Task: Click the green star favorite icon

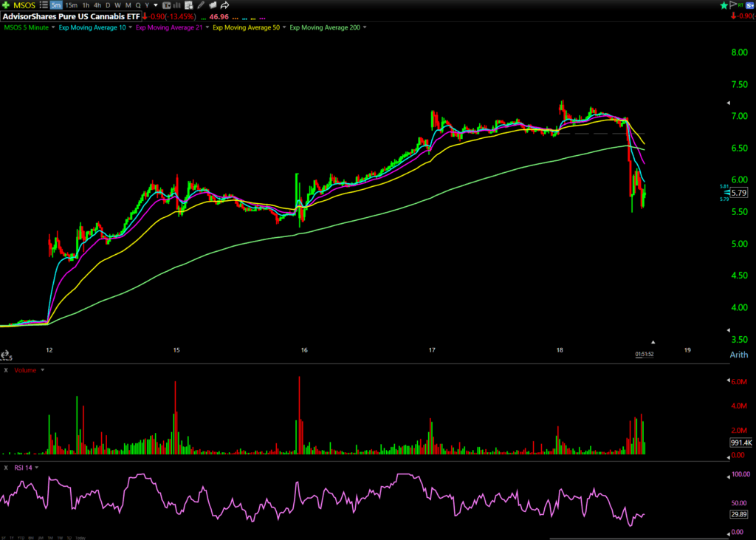Action: pyautogui.click(x=724, y=5)
